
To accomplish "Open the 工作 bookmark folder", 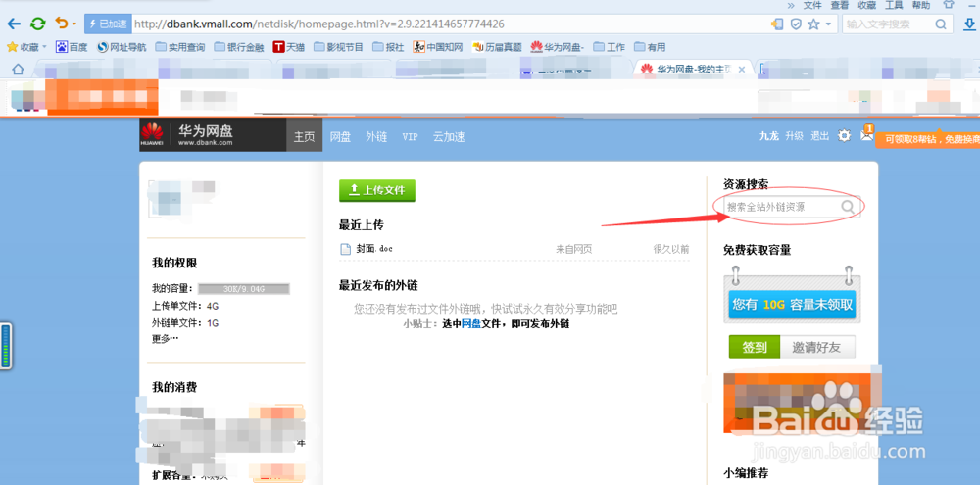I will tap(610, 47).
